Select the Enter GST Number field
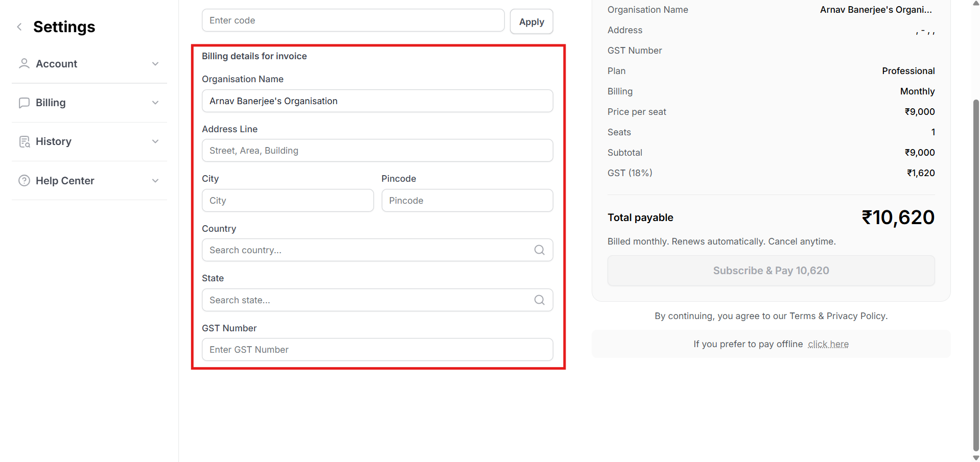The height and width of the screenshot is (462, 980). pos(377,350)
